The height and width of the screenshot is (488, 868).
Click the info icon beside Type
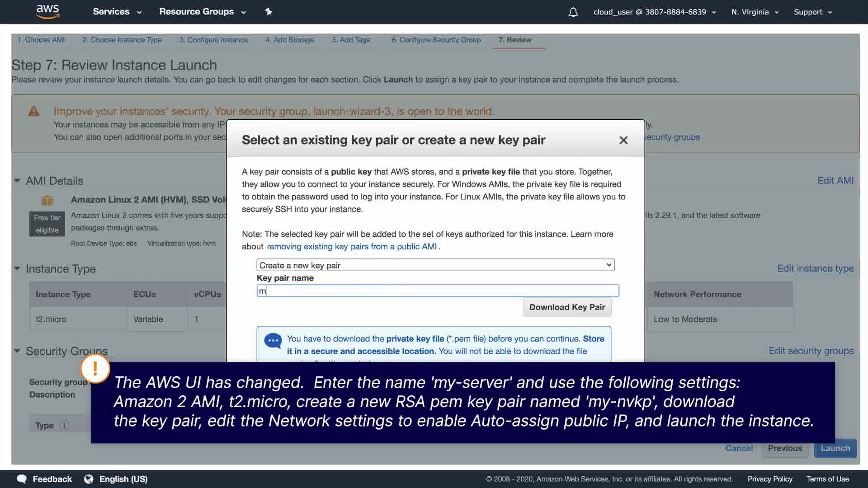pos(65,425)
